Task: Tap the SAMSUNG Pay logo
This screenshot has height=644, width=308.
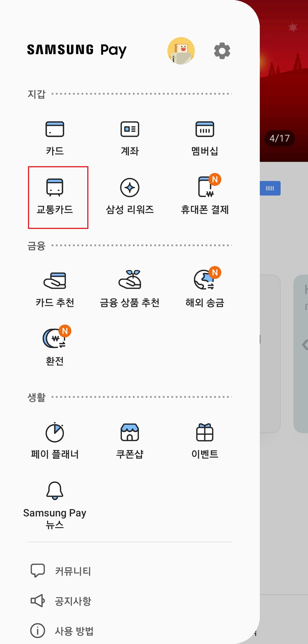Action: tap(77, 50)
